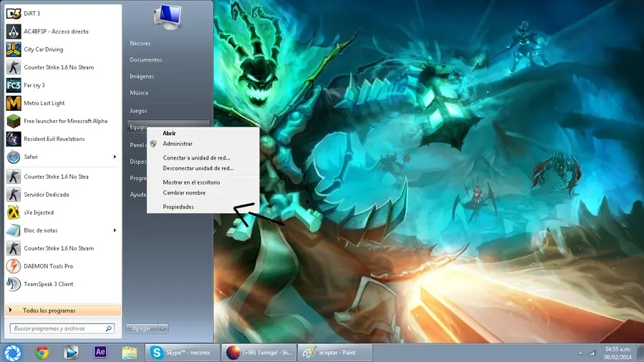This screenshot has height=362, width=644.
Task: Launch After Effects from taskbar
Action: click(100, 352)
